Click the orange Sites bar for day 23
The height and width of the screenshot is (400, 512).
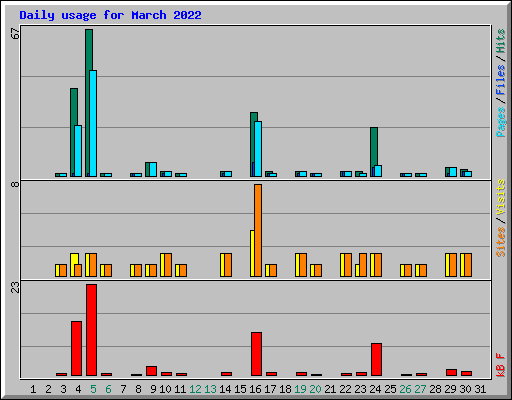point(363,265)
